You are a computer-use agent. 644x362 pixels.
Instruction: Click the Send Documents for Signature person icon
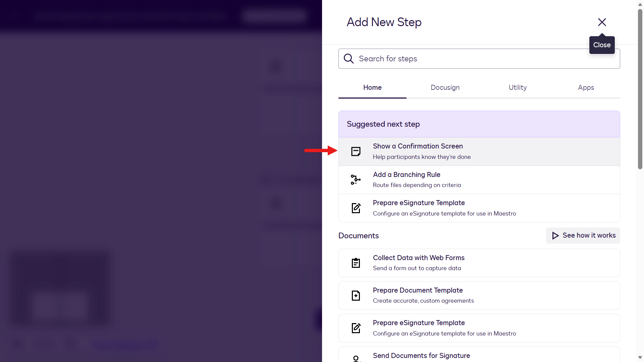356,359
